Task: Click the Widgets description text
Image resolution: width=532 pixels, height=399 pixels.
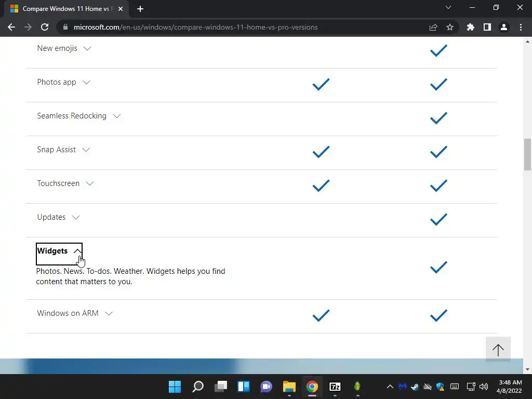Action: click(130, 276)
